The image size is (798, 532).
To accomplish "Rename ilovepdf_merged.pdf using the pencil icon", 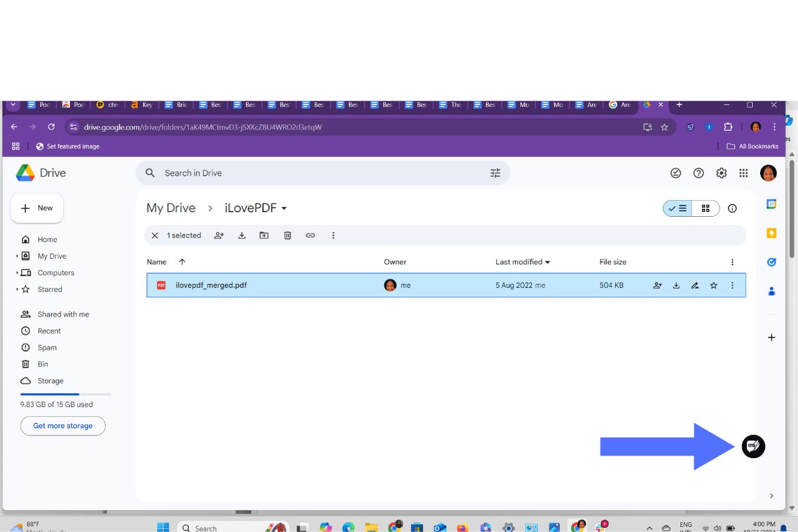I will click(695, 285).
